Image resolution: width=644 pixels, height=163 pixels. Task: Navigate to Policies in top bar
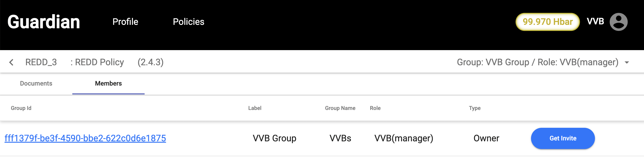(188, 22)
